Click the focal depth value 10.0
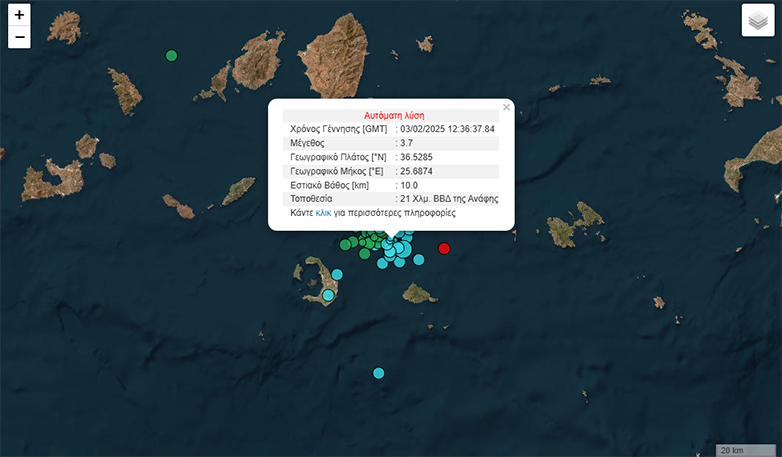Viewport: 782px width, 457px height. [x=410, y=185]
